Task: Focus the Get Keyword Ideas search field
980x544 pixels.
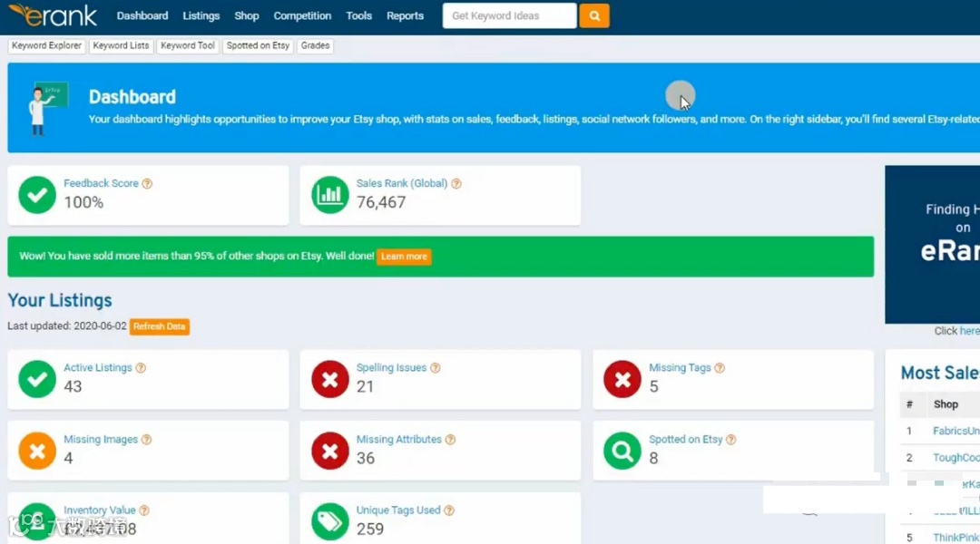Action: (x=509, y=15)
